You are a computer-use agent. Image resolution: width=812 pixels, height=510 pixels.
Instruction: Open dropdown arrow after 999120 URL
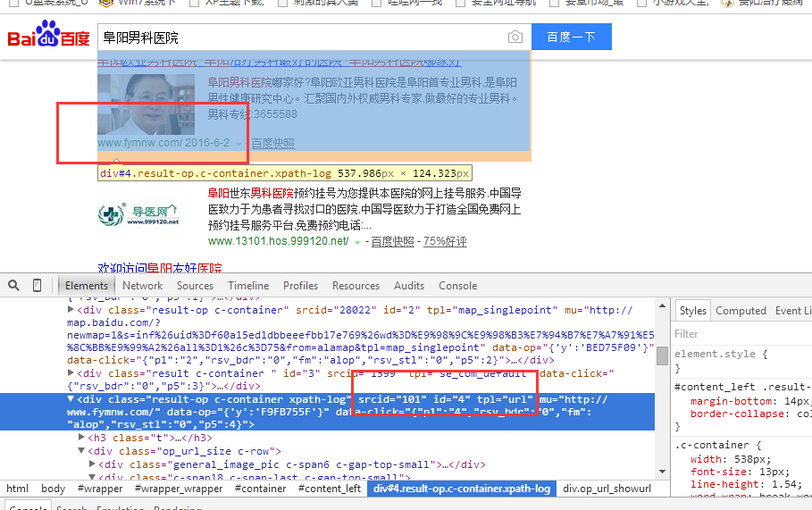[x=357, y=242]
